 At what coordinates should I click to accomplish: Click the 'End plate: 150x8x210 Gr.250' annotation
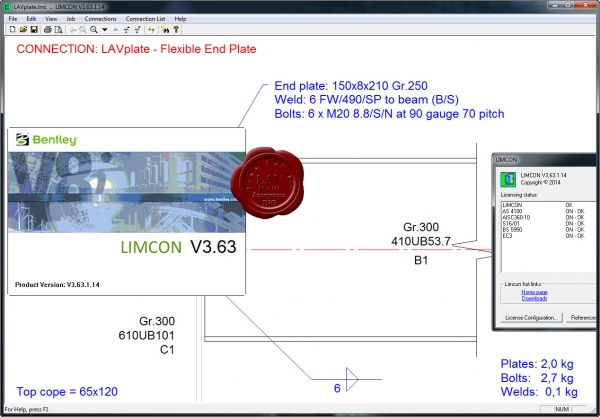[351, 86]
